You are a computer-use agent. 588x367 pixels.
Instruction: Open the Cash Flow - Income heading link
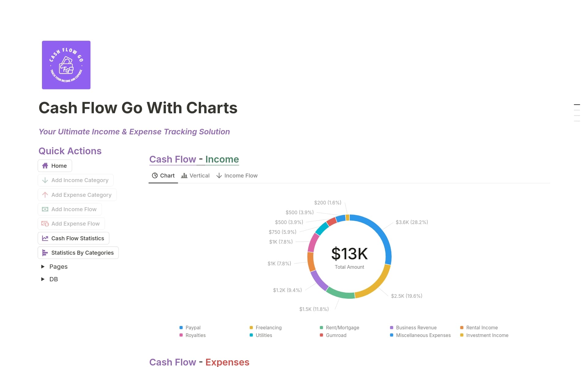click(194, 159)
